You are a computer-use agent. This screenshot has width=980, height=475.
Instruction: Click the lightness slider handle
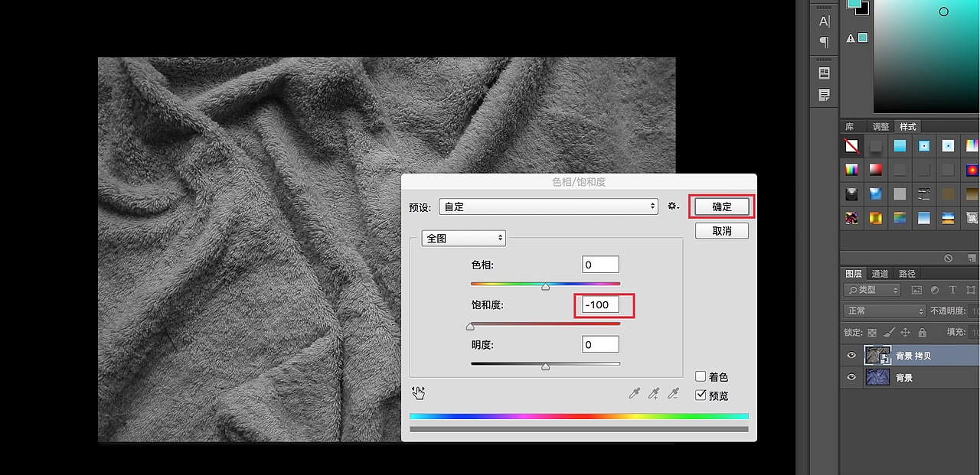pyautogui.click(x=545, y=367)
